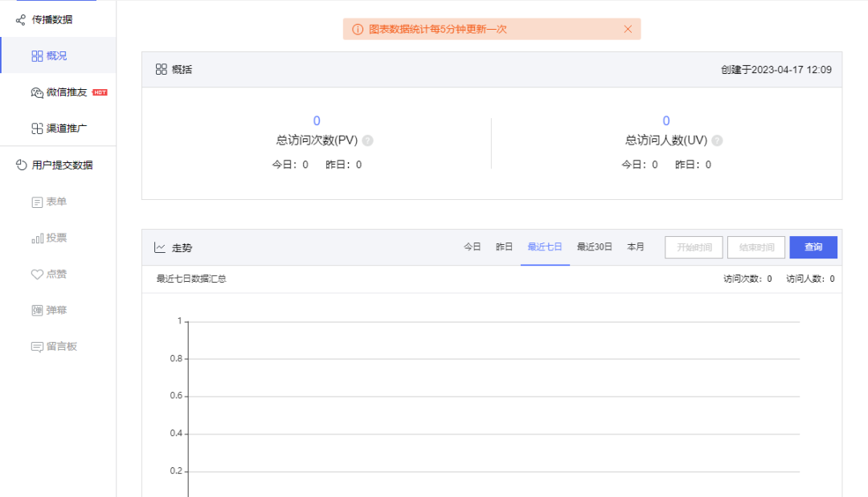Open 概况 in the sidebar
The height and width of the screenshot is (497, 868).
point(58,56)
